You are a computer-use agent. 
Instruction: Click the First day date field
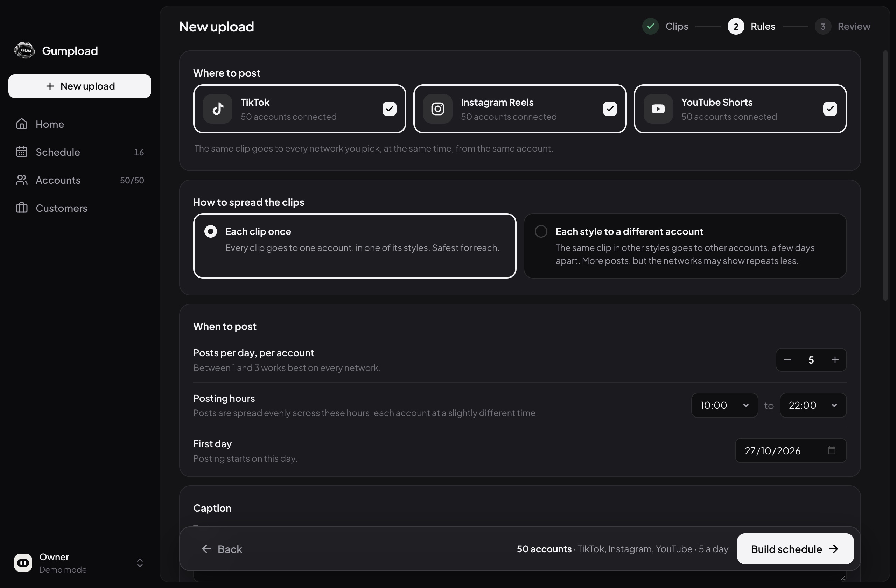pos(791,450)
